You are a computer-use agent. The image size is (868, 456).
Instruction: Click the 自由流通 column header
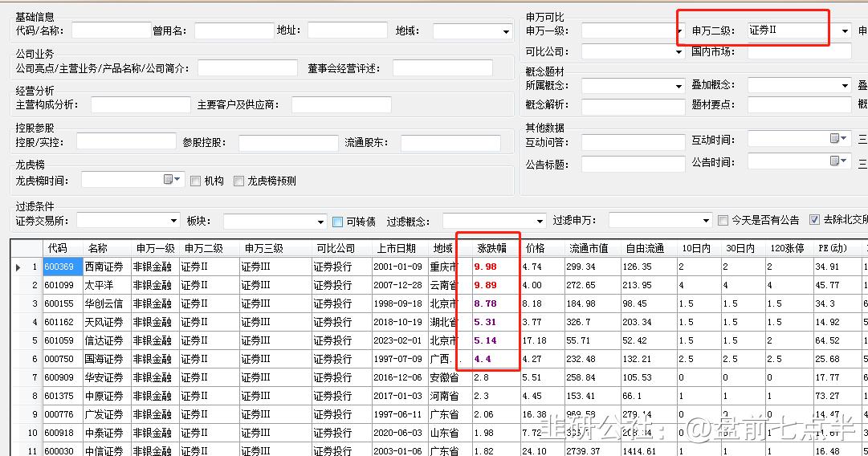[x=649, y=249]
